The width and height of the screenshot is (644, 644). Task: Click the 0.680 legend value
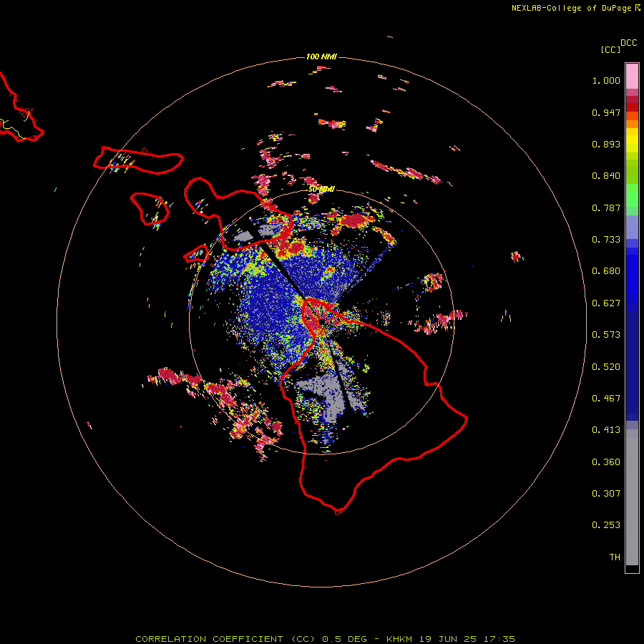(x=606, y=271)
